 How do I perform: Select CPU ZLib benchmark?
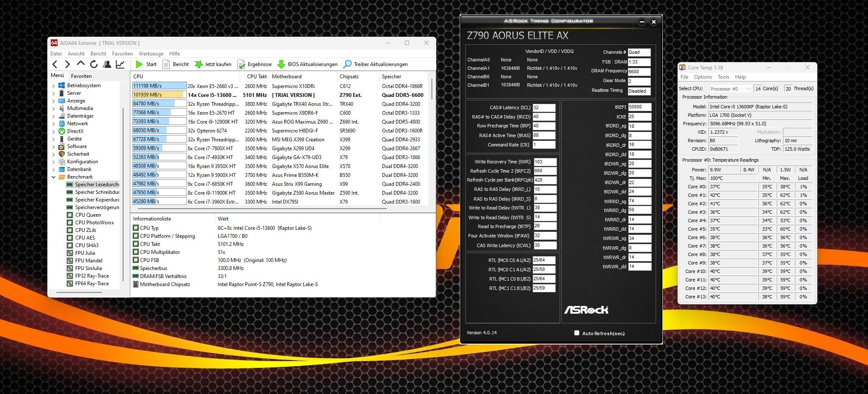[x=81, y=230]
